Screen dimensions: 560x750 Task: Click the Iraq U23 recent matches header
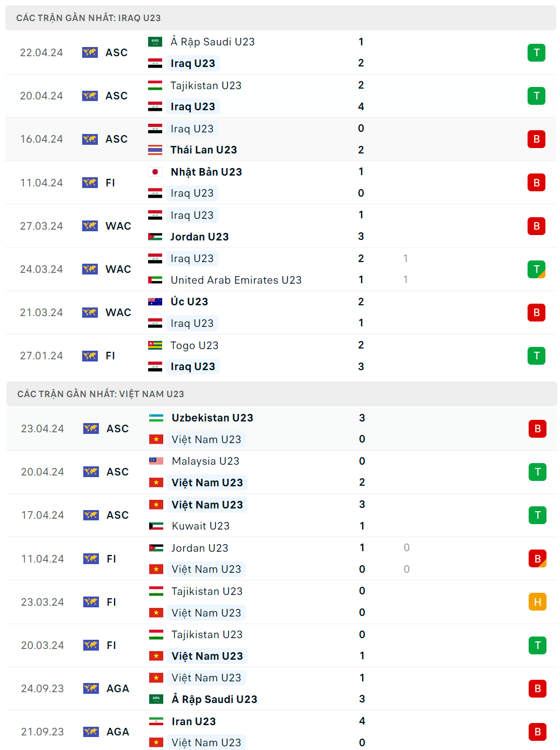click(x=89, y=18)
